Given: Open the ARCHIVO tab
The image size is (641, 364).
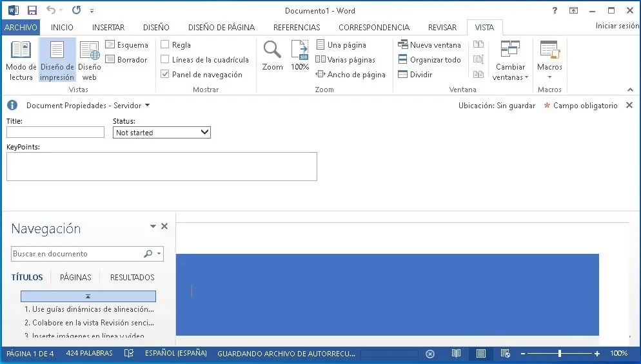Looking at the screenshot, I should [21, 27].
